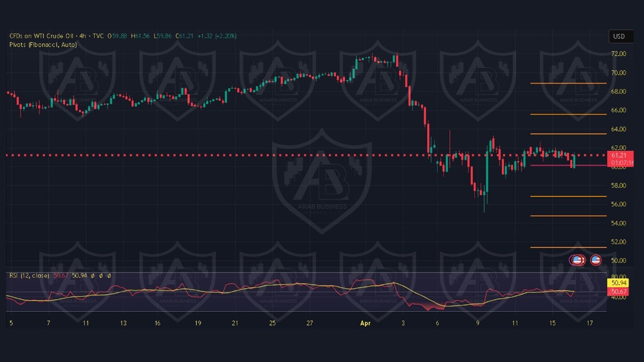This screenshot has width=644, height=362.
Task: Click the 70.00 price axis label
Action: pos(619,73)
